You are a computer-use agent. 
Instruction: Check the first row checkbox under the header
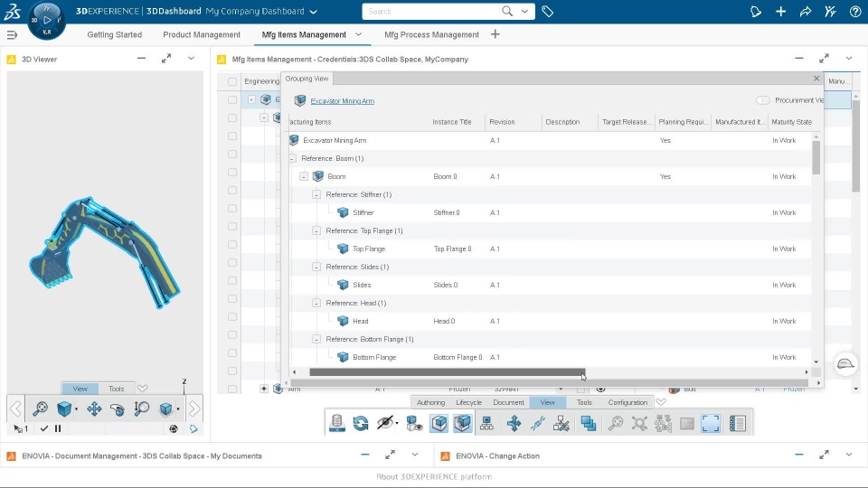coord(232,99)
